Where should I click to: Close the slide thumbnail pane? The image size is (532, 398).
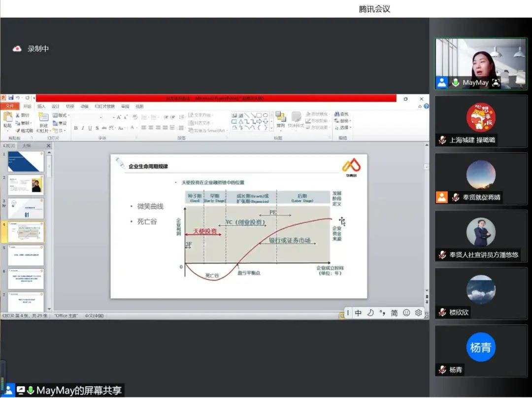click(48, 145)
